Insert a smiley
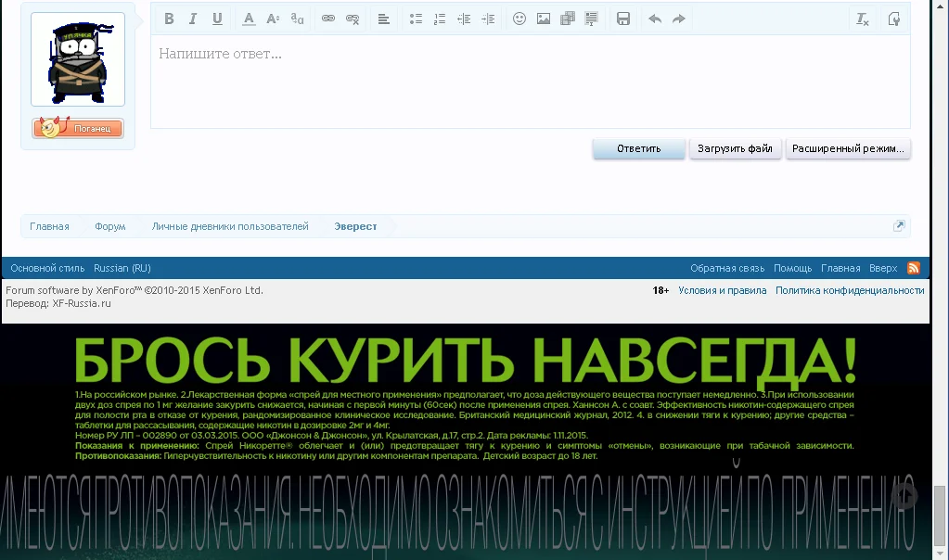Viewport: 949px width, 560px height. pyautogui.click(x=519, y=19)
